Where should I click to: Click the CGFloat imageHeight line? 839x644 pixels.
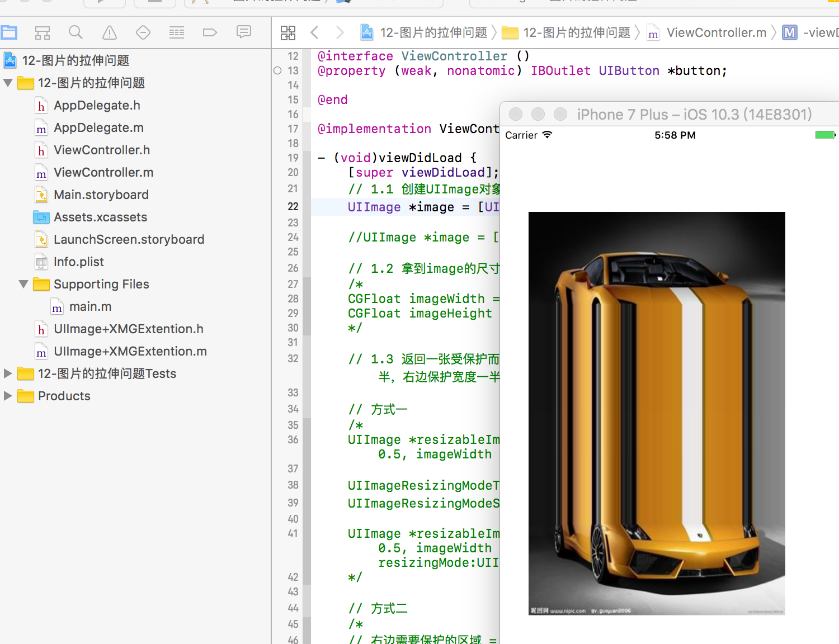(x=420, y=313)
